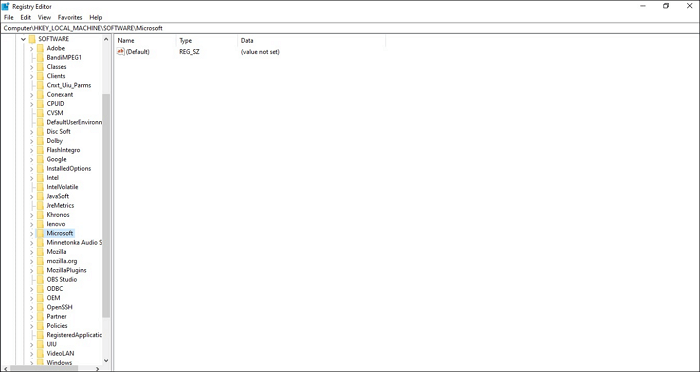Image resolution: width=700 pixels, height=372 pixels.
Task: Select the Partner key
Action: (x=57, y=317)
